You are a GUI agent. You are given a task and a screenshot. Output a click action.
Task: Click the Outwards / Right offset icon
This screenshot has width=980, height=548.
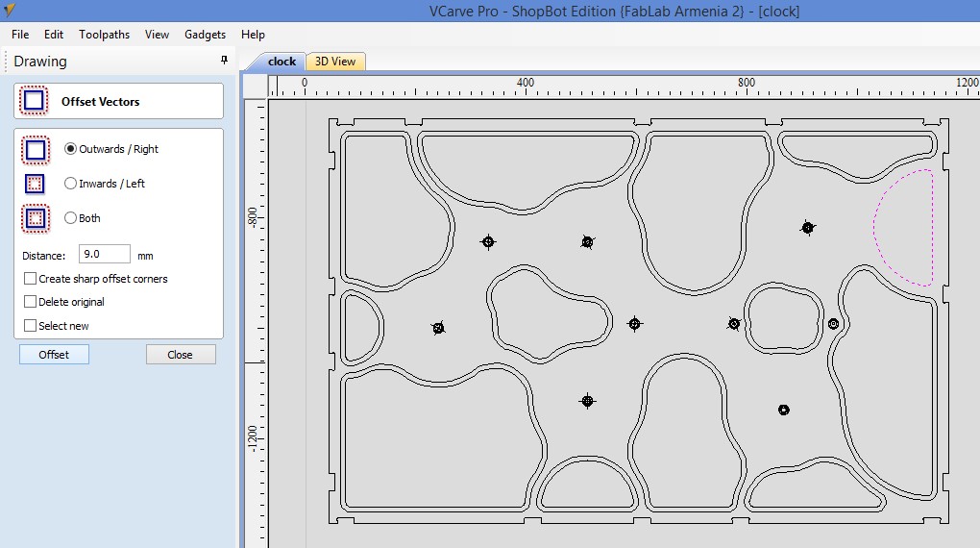point(35,150)
